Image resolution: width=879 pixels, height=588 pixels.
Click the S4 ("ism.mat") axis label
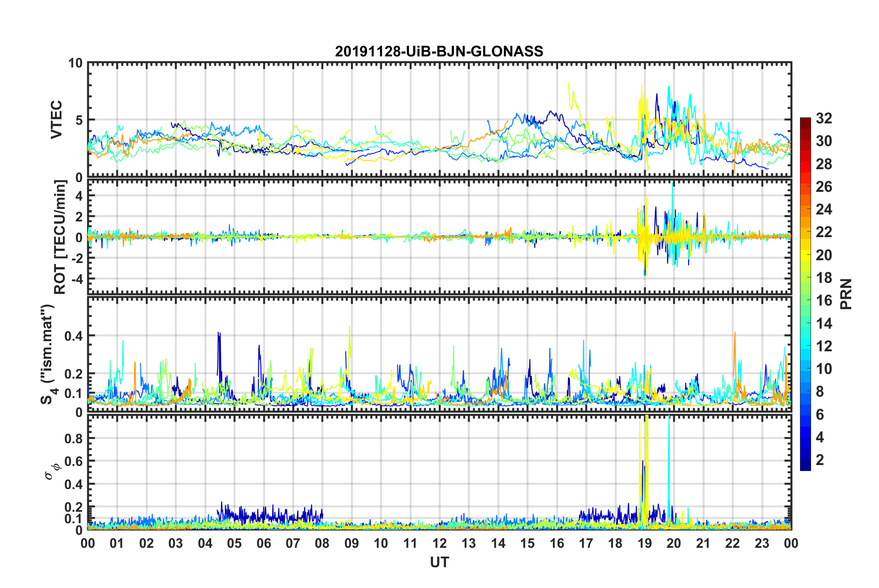(49, 355)
